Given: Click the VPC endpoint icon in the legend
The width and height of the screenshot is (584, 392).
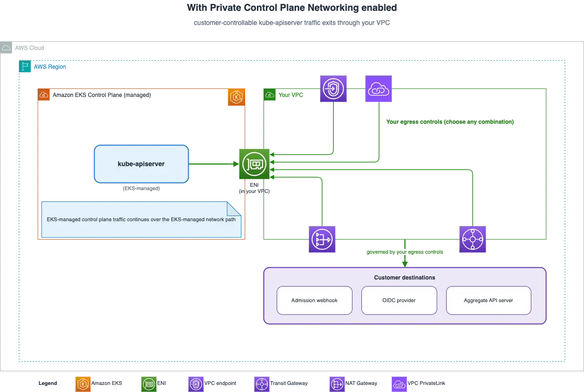Looking at the screenshot, I should tap(196, 384).
